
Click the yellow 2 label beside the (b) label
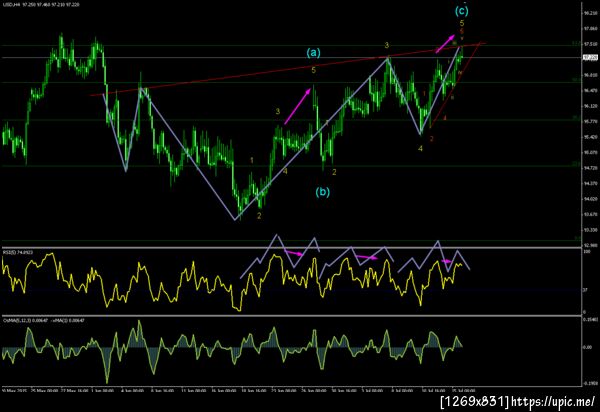tap(334, 172)
